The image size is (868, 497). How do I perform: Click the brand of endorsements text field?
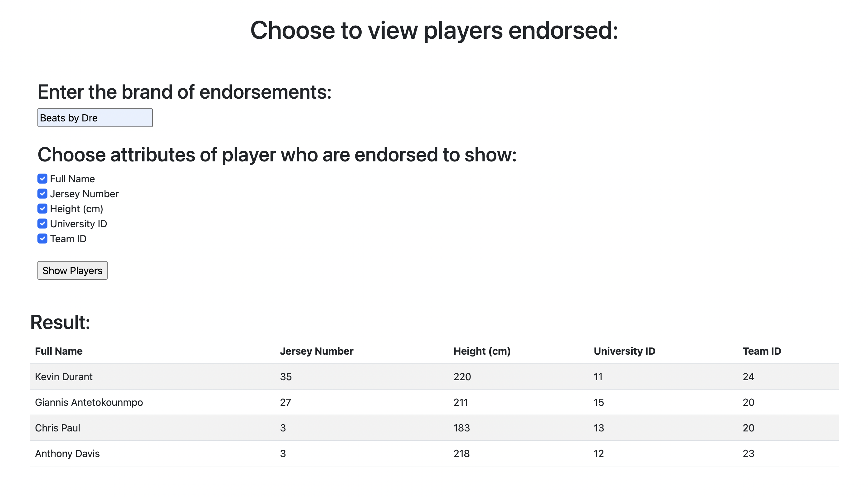pos(95,118)
